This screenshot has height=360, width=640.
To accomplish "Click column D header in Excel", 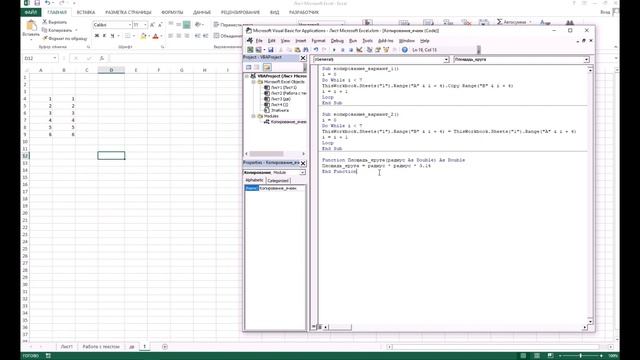I will click(111, 70).
